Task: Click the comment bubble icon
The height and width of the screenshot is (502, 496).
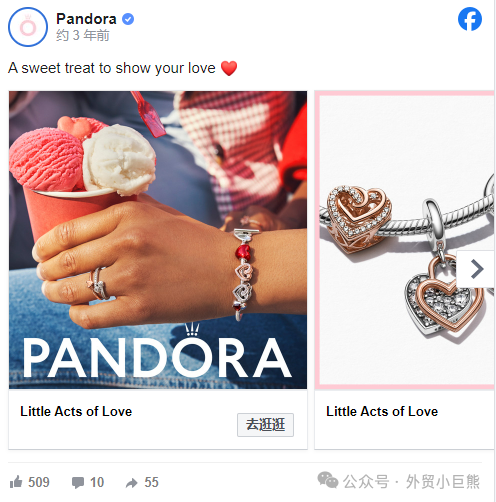Action: point(78,482)
